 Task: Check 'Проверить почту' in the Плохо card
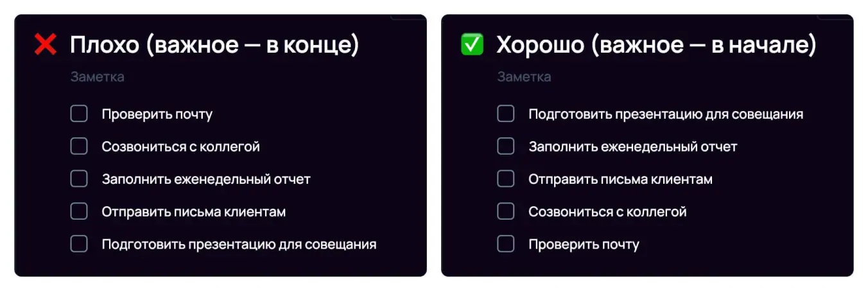[79, 114]
